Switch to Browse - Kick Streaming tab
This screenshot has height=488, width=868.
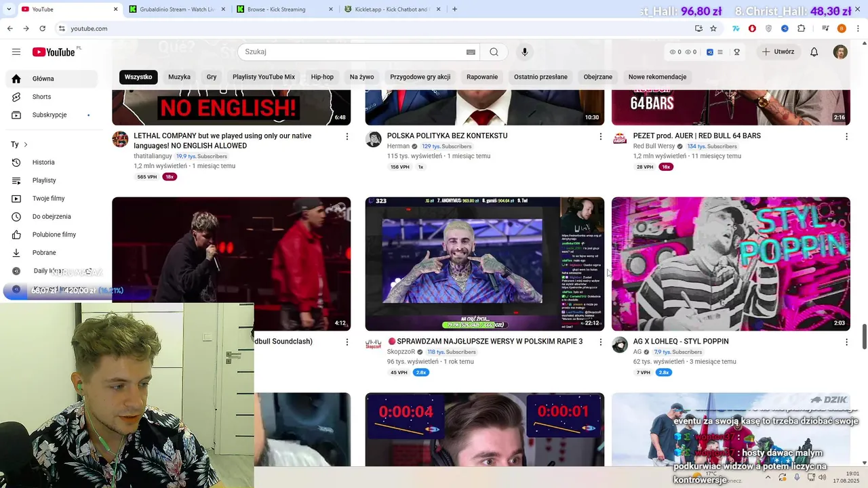coord(285,9)
